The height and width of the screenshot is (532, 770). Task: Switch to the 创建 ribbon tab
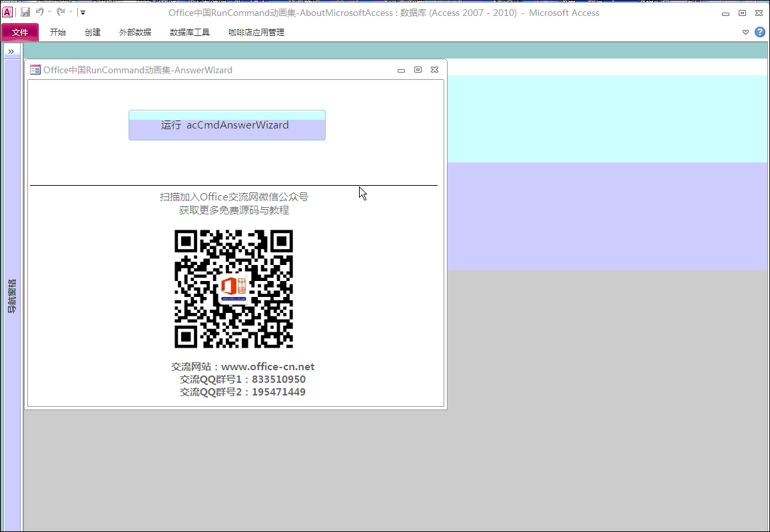click(x=93, y=33)
